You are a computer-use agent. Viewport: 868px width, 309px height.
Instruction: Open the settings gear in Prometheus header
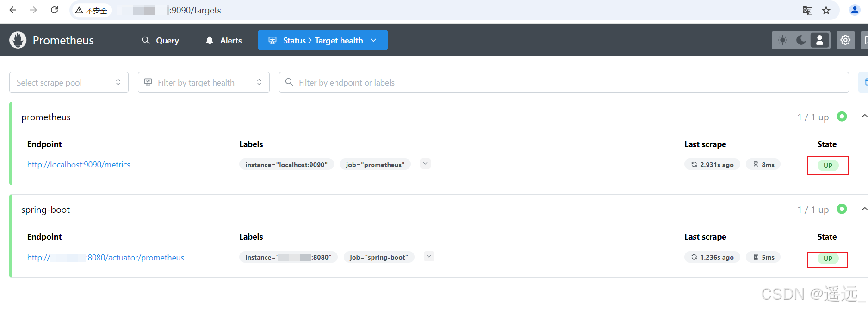click(x=845, y=40)
